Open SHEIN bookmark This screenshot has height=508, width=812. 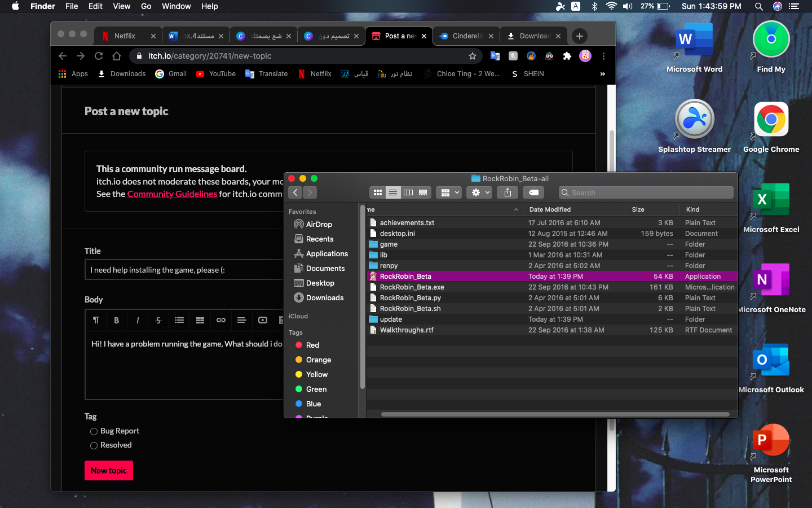click(x=527, y=74)
